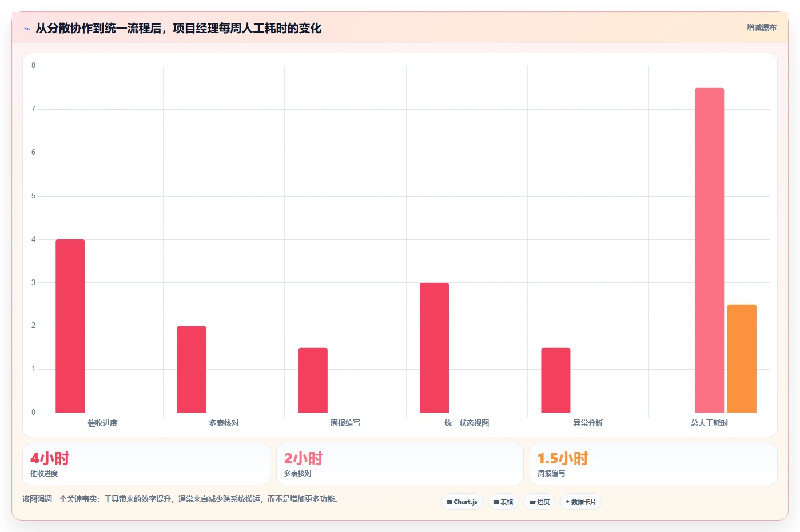
Task: Click the red 统一状态视图 bar
Action: (434, 347)
